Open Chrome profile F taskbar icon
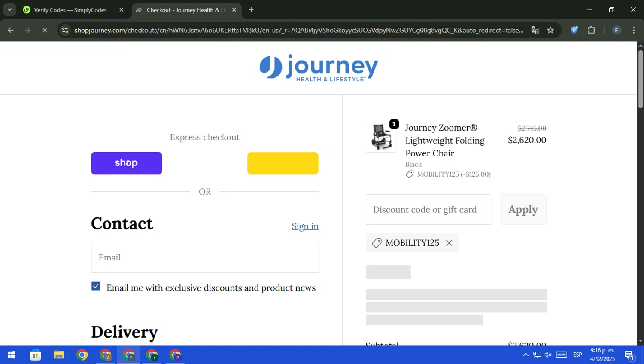Screen dimensions: 644x364 pos(129,355)
